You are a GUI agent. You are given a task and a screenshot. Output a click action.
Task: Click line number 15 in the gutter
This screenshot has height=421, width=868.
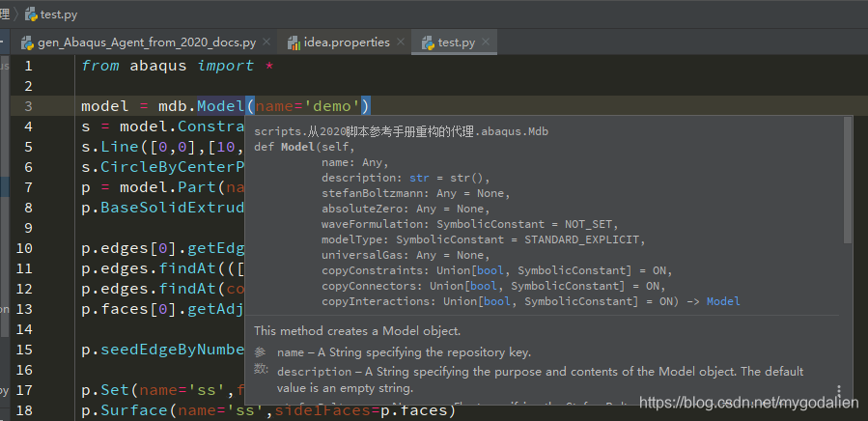point(29,350)
